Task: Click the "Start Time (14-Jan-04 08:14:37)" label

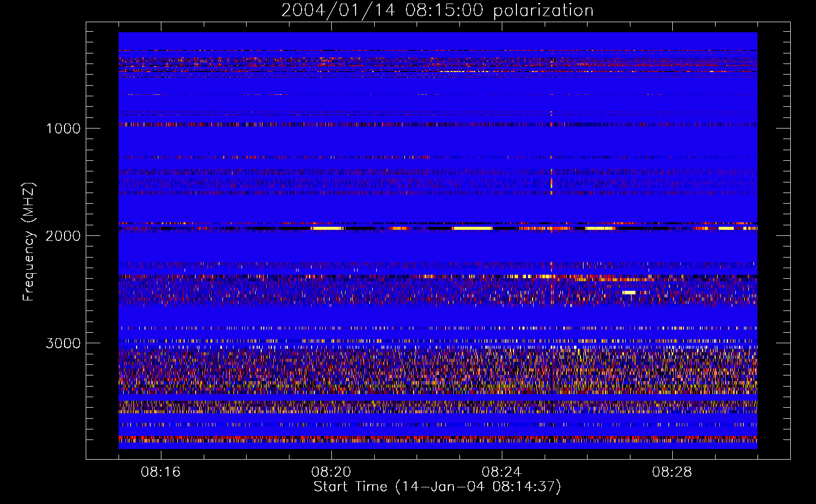Action: click(437, 487)
